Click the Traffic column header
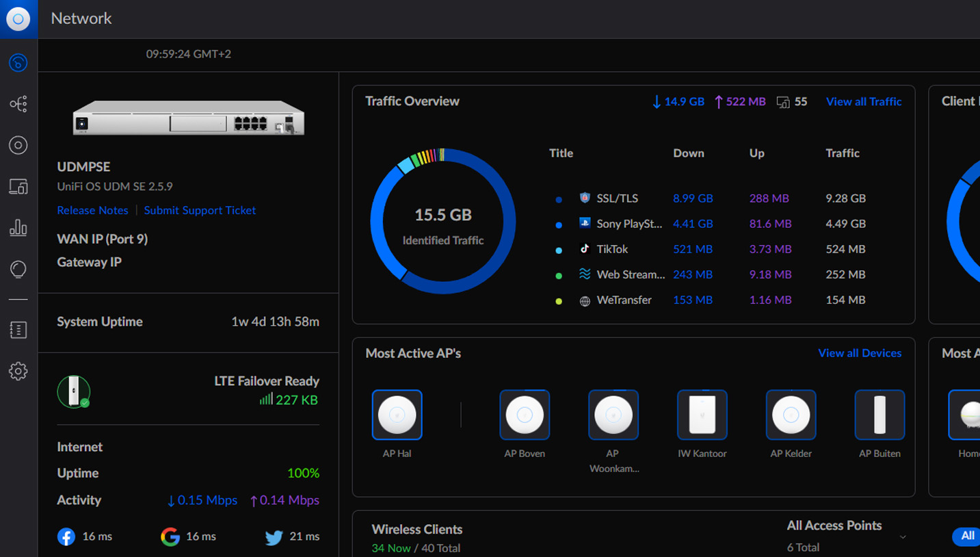The image size is (980, 557). click(843, 153)
